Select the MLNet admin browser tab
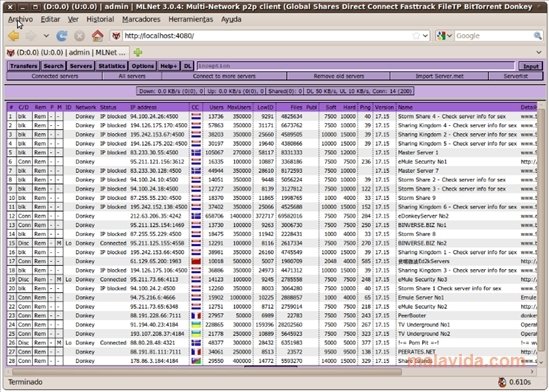 [x=67, y=52]
